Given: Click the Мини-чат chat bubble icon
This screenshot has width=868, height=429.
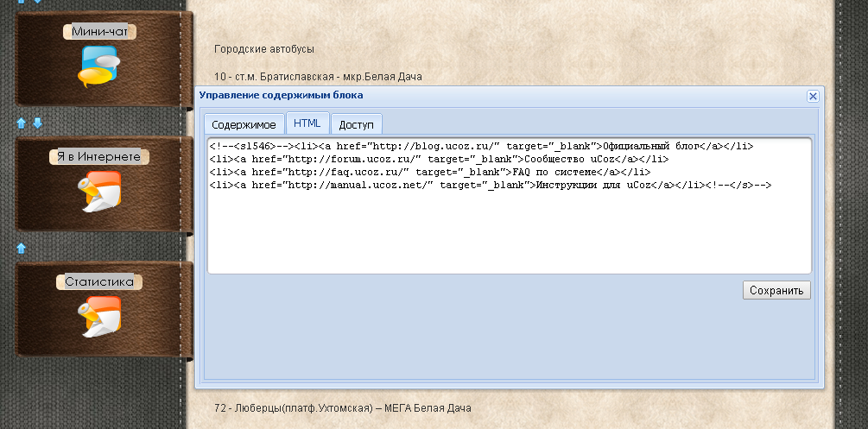Looking at the screenshot, I should pyautogui.click(x=99, y=66).
